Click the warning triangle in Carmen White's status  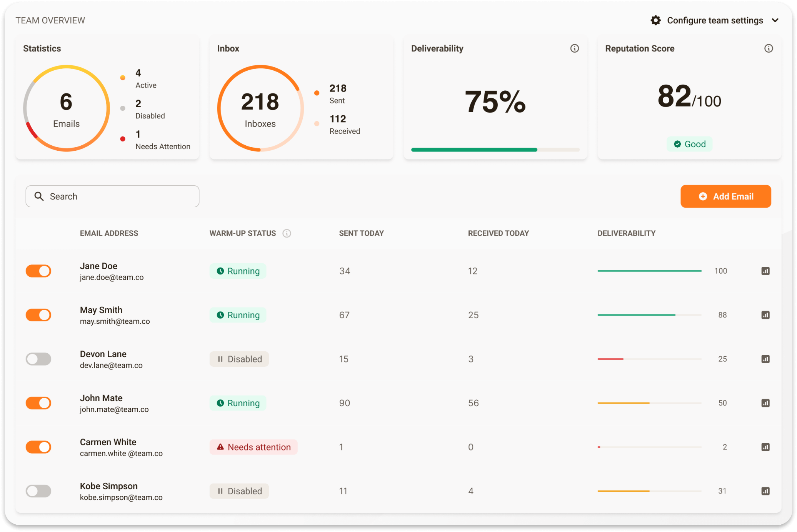[x=220, y=447]
